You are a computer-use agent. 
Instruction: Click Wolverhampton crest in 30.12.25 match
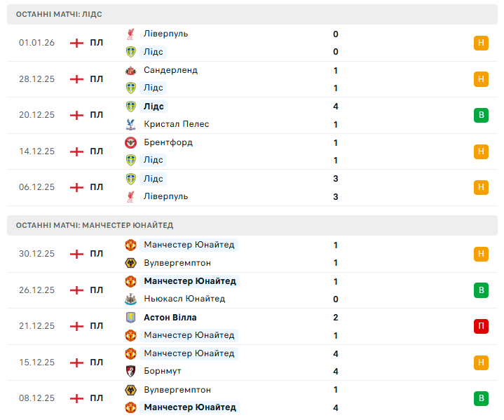[130, 263]
